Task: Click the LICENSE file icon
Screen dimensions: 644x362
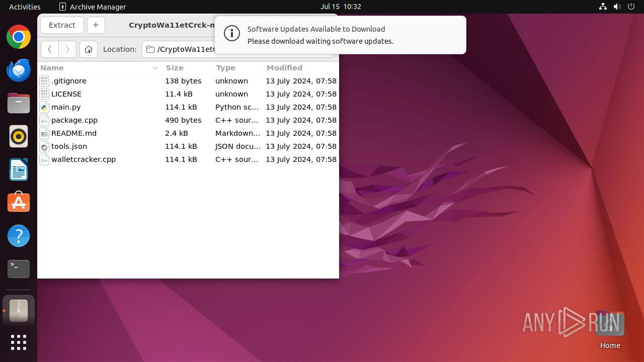Action: coord(44,94)
